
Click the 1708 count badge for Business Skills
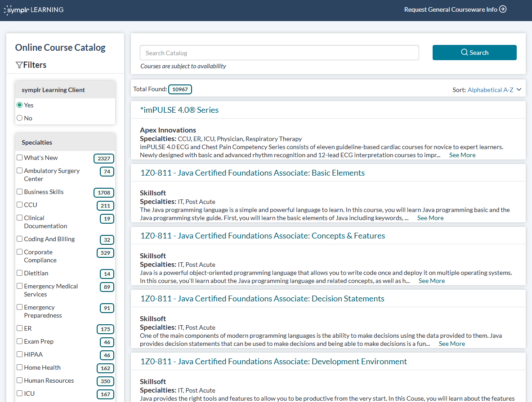(x=104, y=193)
